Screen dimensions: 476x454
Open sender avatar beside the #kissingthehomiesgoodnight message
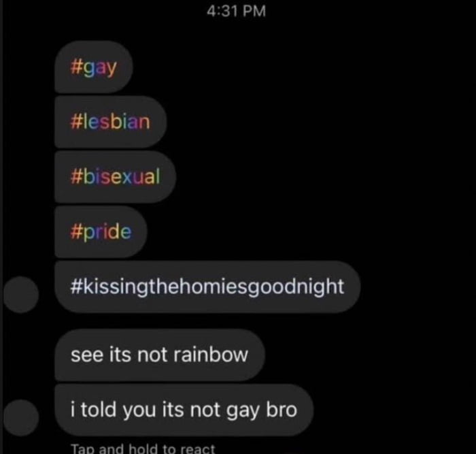(x=21, y=294)
